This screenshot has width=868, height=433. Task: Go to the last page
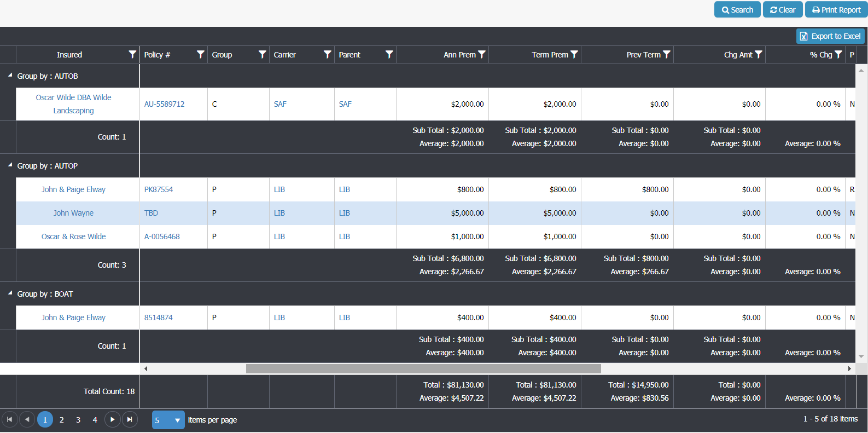(130, 419)
